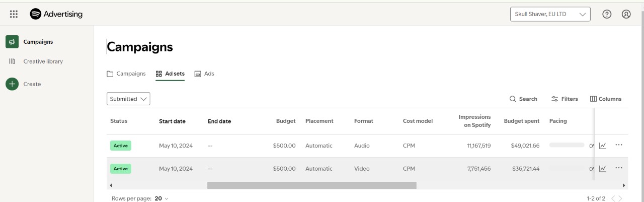The image size is (644, 202).
Task: Click the Search button
Action: pyautogui.click(x=523, y=99)
